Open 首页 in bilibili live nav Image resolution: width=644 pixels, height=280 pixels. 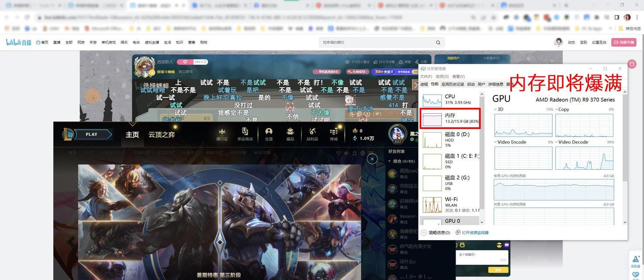[x=42, y=42]
